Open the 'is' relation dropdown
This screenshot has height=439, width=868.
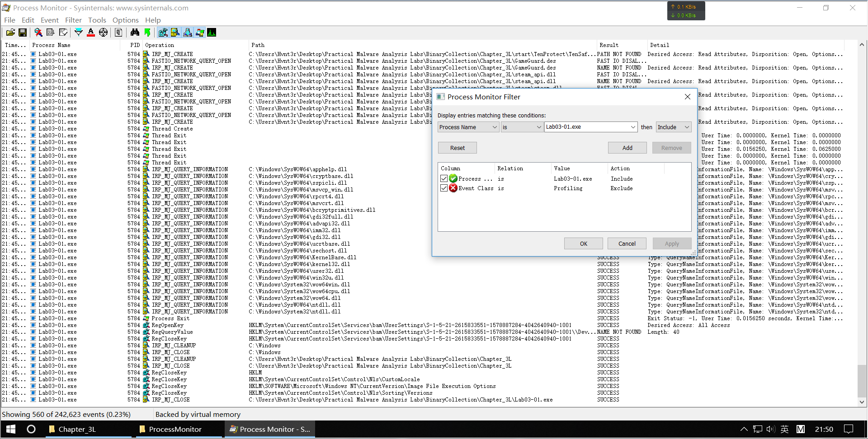(x=522, y=127)
